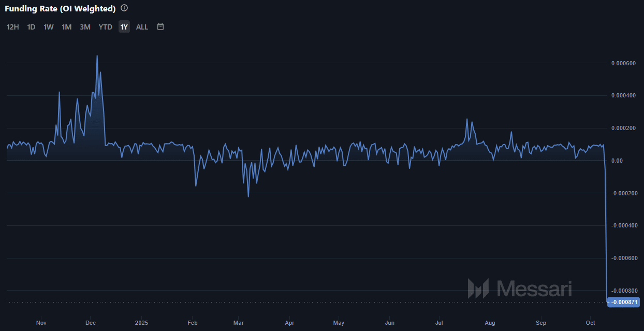Click the 2025 label on time axis
The width and height of the screenshot is (644, 331).
click(x=141, y=323)
